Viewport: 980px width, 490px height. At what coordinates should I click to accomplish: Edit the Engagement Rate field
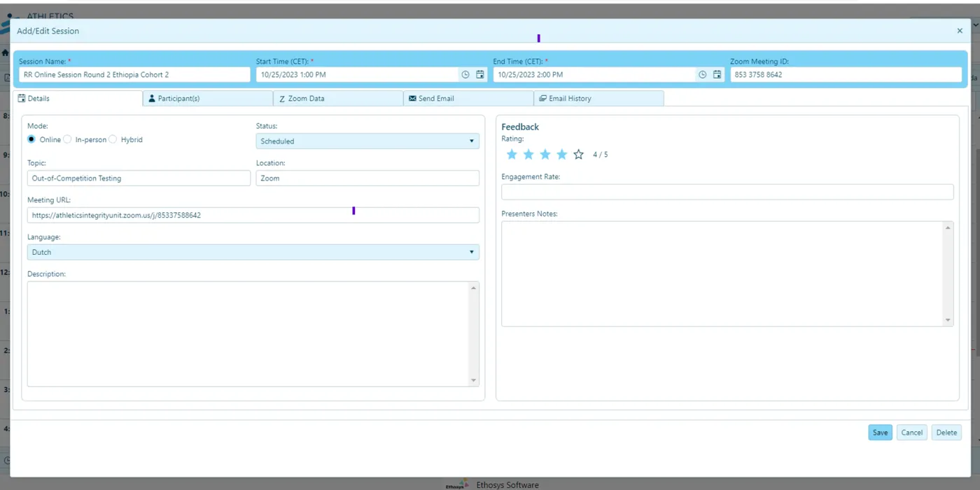727,192
